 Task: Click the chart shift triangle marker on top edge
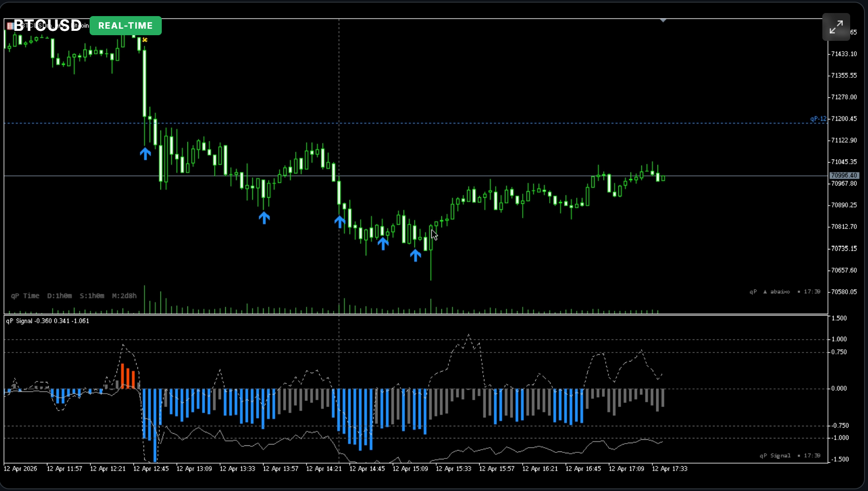coord(663,20)
